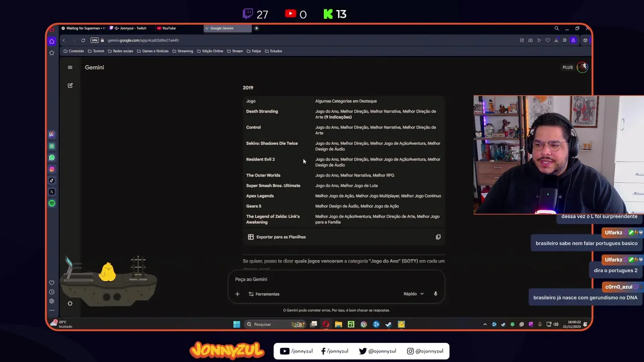644x362 pixels.
Task: Open the heart favorites icon in the sidebar
Action: 52,283
